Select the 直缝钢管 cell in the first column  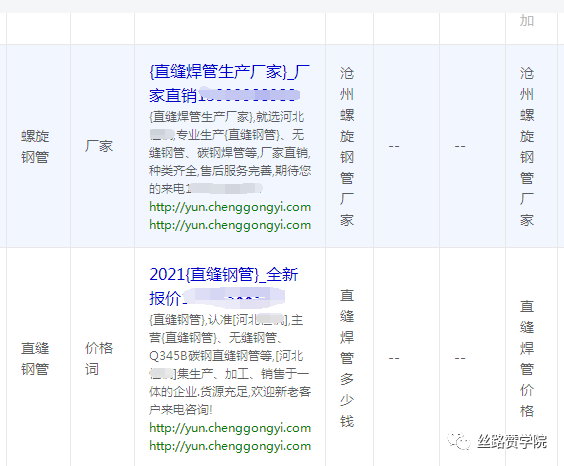pos(35,358)
